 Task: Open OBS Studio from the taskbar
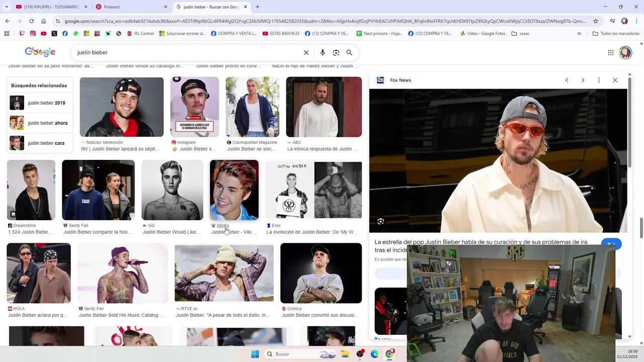coord(360,354)
